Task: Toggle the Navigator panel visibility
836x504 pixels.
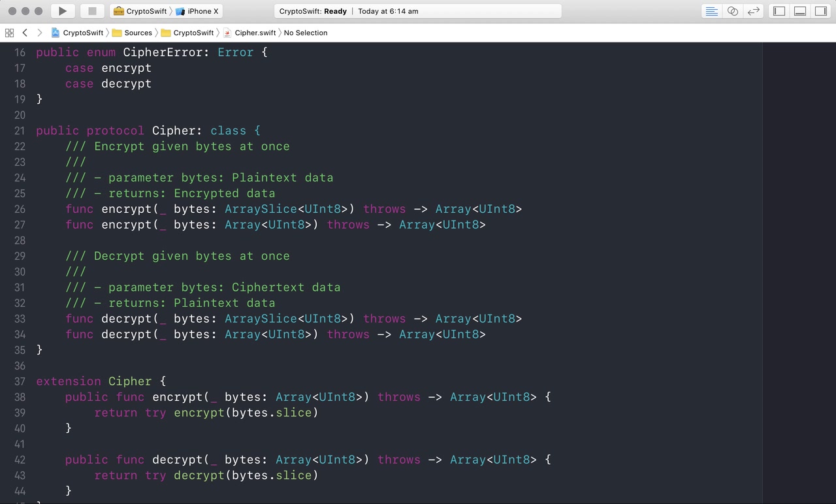Action: click(779, 11)
